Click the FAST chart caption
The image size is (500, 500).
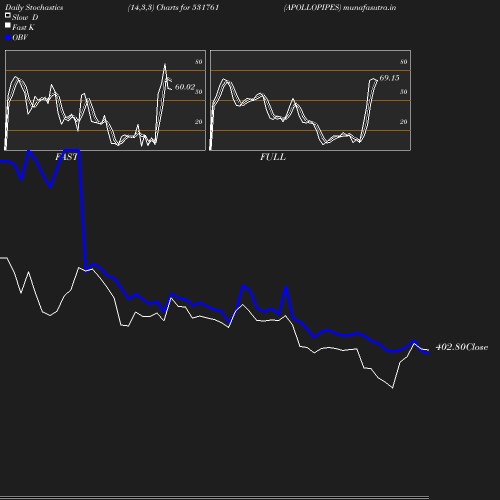point(66,157)
